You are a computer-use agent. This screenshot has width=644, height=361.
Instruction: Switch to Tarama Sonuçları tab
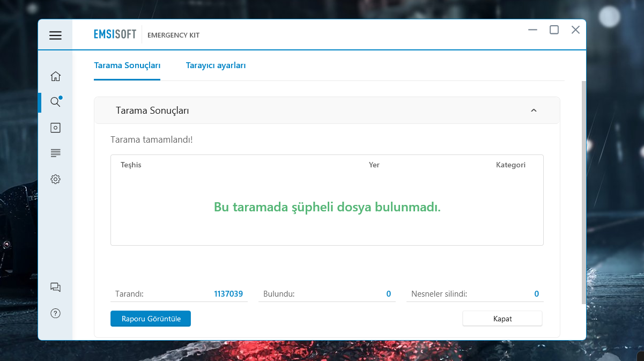pos(127,65)
